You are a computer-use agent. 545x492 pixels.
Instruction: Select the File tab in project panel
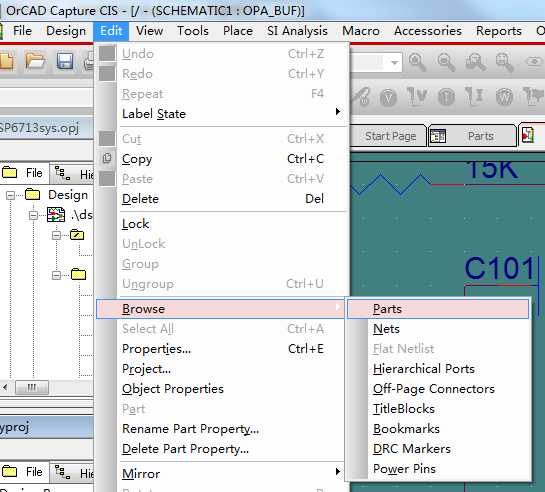click(24, 173)
